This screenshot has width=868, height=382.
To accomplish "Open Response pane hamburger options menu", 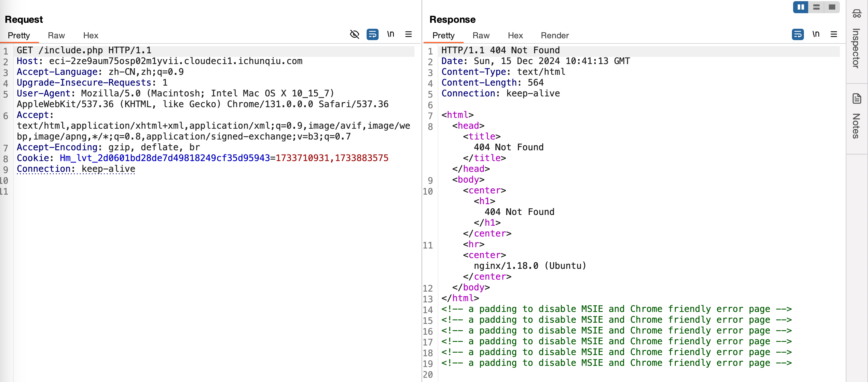I will [x=834, y=34].
